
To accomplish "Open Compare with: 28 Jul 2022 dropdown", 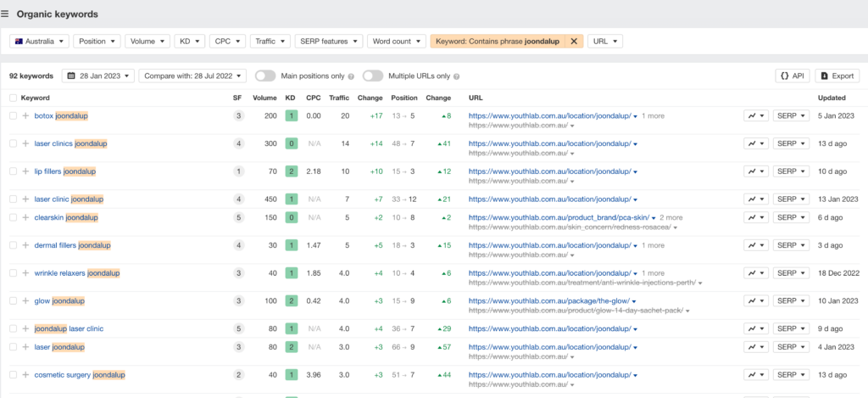I will tap(192, 76).
